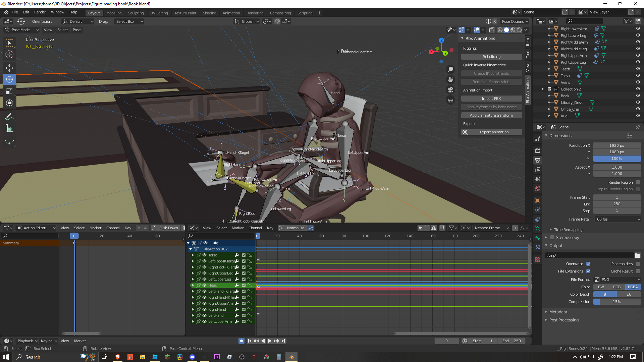Viewport: 644px width, 362px height.
Task: Switch to the Animation workspace tab
Action: [231, 13]
